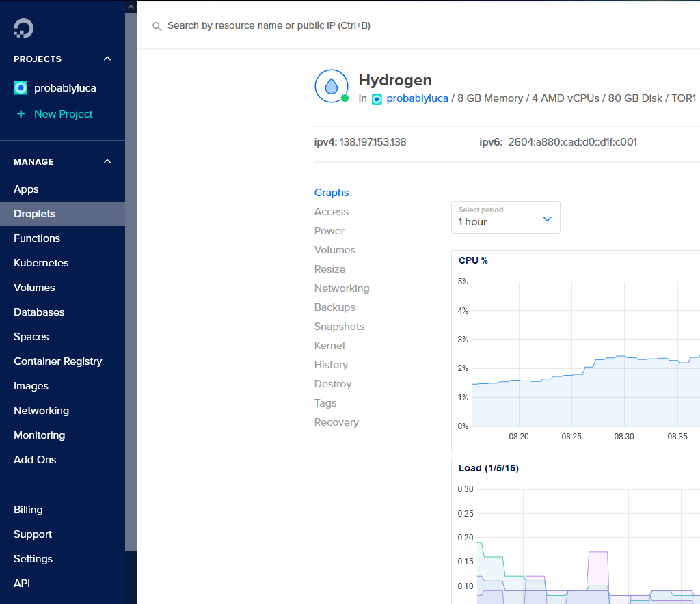Open Functions in the Manage menu
The width and height of the screenshot is (700, 604).
coord(62,238)
